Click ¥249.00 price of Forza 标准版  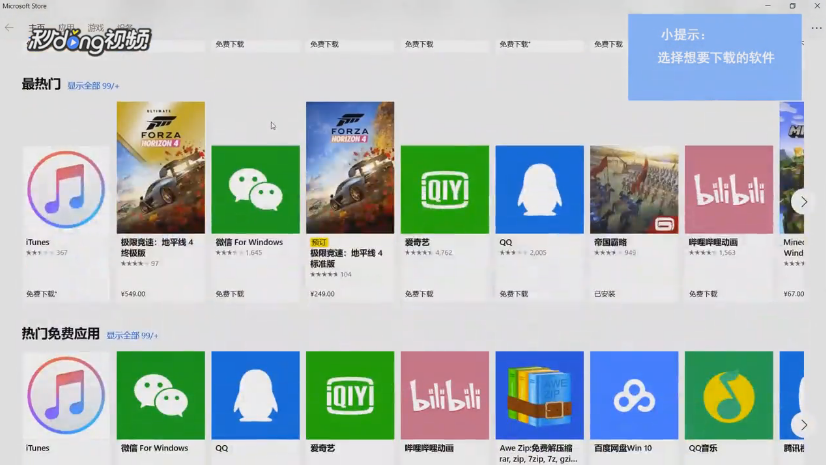[322, 294]
